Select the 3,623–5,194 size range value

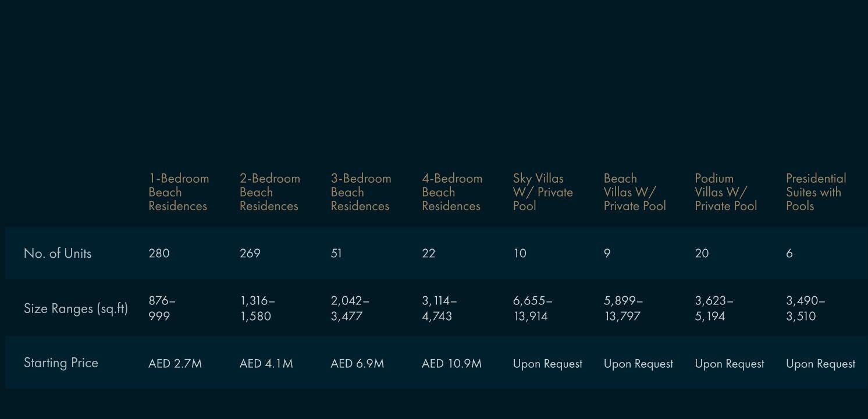pos(714,308)
